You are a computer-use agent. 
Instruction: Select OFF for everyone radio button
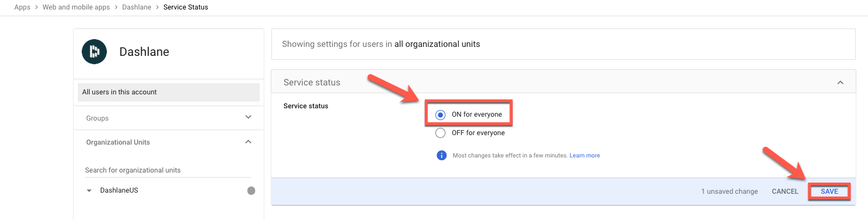[x=440, y=133]
